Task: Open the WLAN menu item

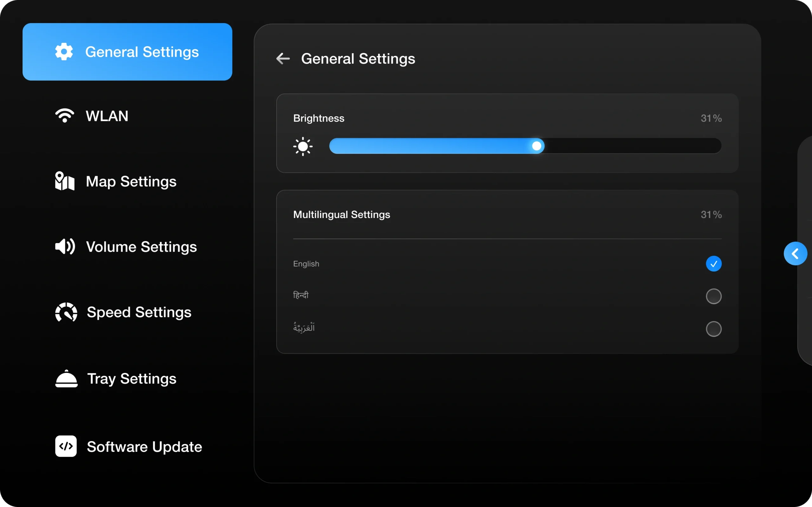Action: 107,116
